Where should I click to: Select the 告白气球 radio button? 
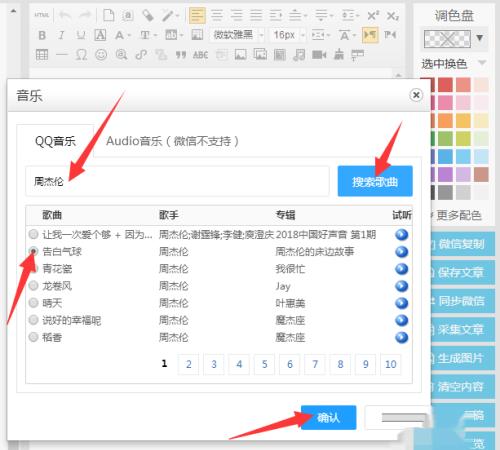[33, 251]
